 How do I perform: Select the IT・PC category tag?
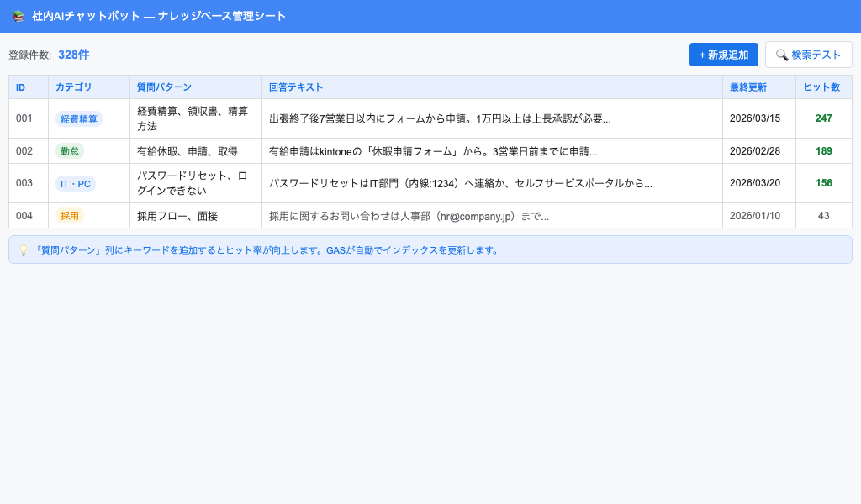(76, 183)
